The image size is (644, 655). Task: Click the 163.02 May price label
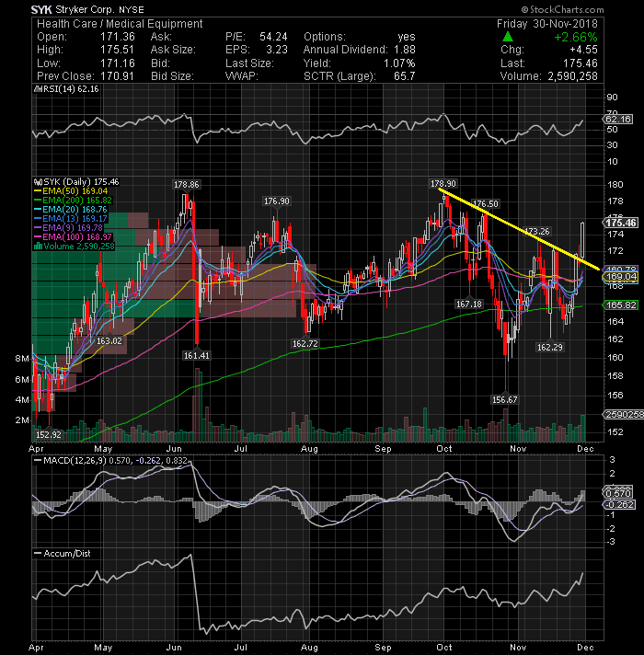coord(109,341)
